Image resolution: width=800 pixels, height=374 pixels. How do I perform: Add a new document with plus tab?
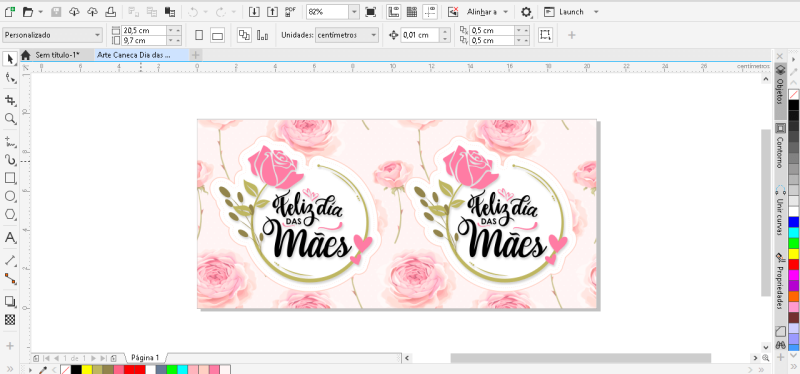pos(195,55)
